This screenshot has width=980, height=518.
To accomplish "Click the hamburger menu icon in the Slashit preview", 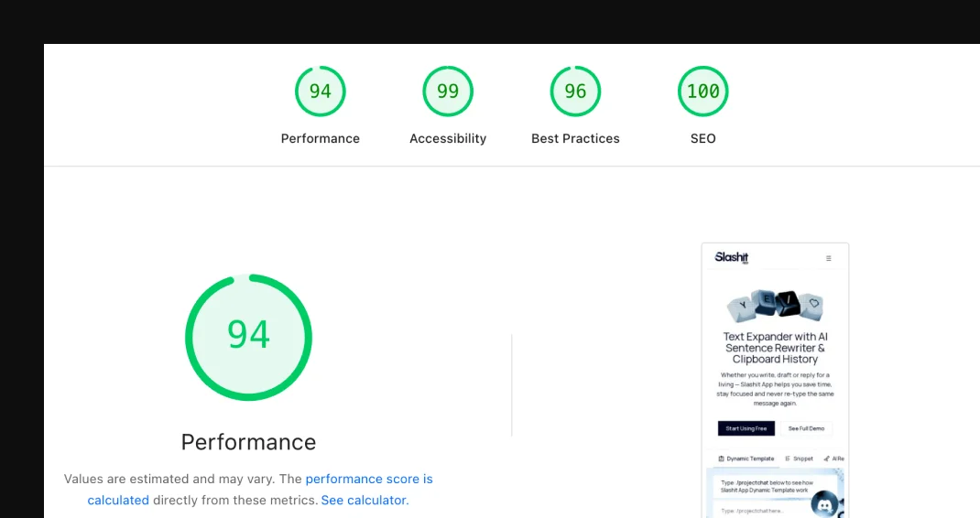I will coord(829,258).
